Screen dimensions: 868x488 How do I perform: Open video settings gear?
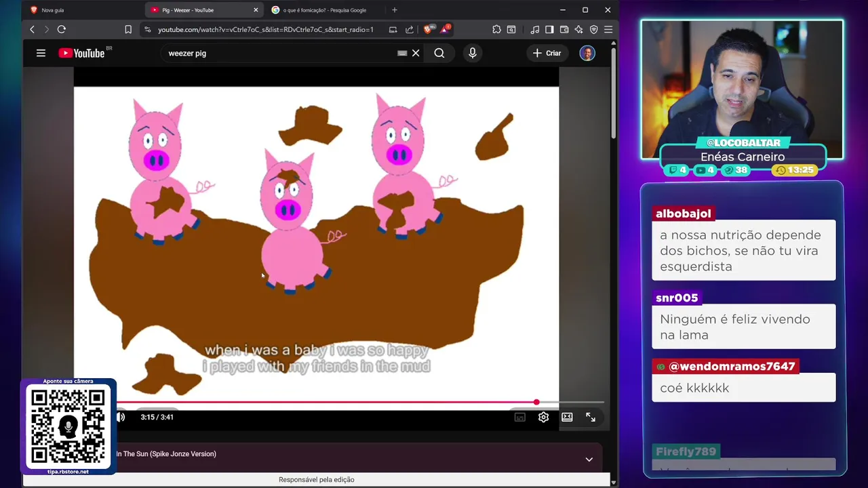[543, 417]
